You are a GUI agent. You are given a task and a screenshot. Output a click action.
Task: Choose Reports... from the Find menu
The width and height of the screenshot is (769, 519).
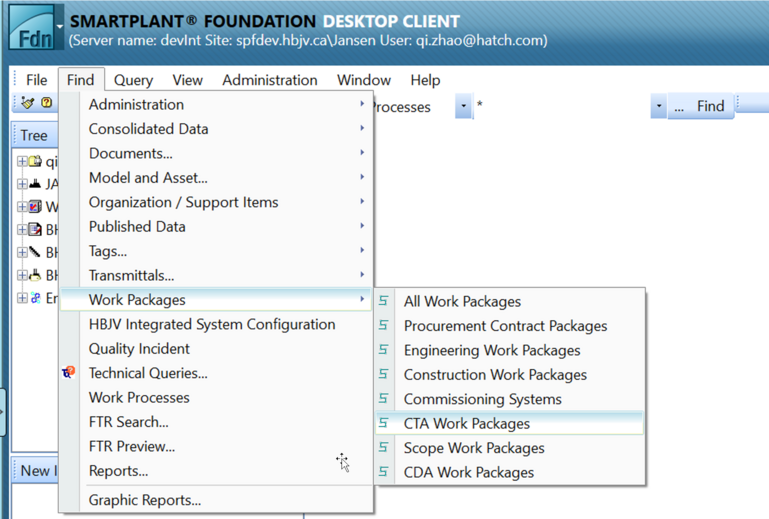click(216, 471)
